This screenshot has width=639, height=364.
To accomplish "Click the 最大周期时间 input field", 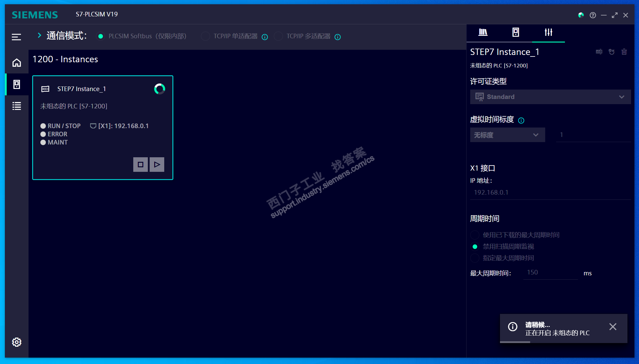I will click(x=550, y=273).
